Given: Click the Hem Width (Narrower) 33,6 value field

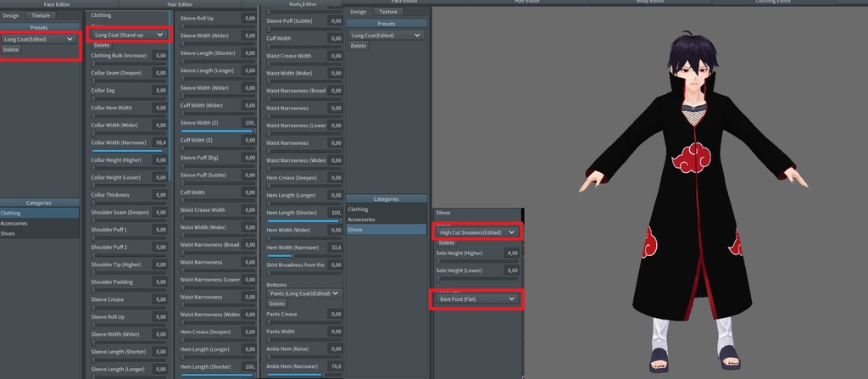Looking at the screenshot, I should tap(334, 247).
